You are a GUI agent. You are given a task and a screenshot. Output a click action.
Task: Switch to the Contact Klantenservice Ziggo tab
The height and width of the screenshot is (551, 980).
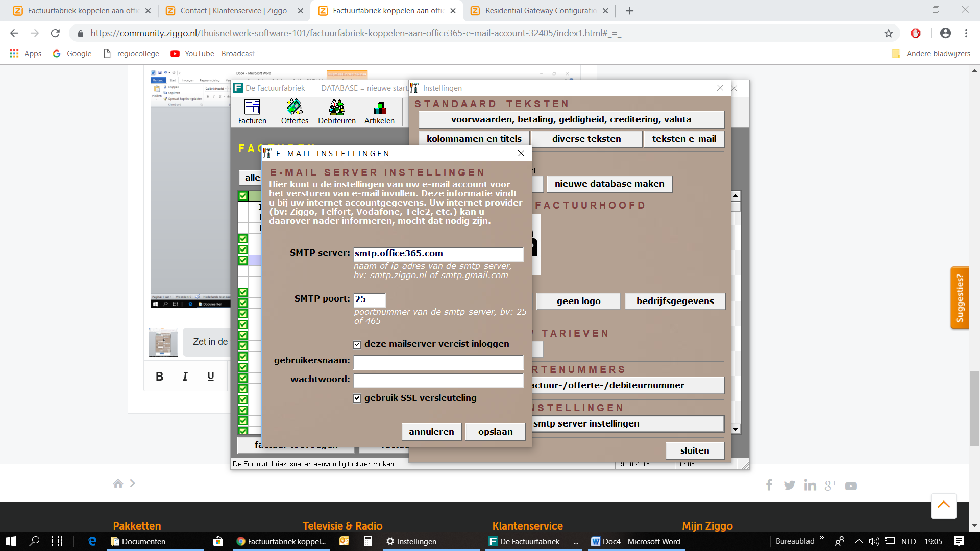click(x=233, y=11)
